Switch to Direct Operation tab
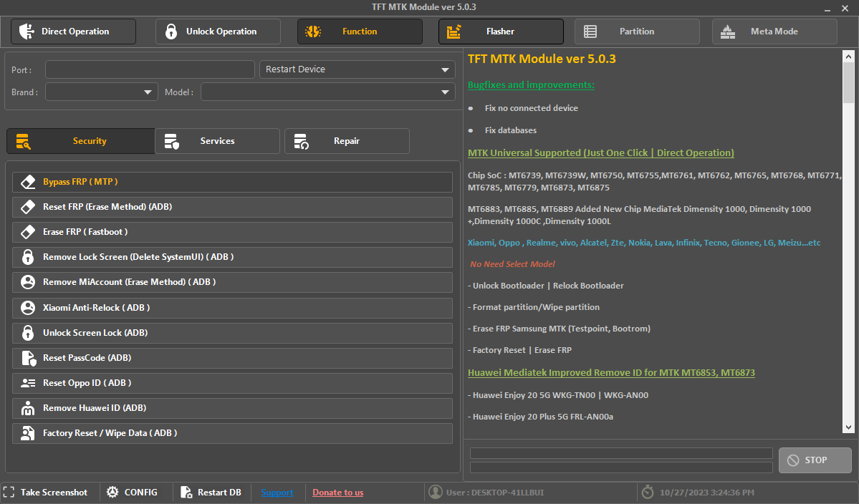859x504 pixels. [x=73, y=31]
